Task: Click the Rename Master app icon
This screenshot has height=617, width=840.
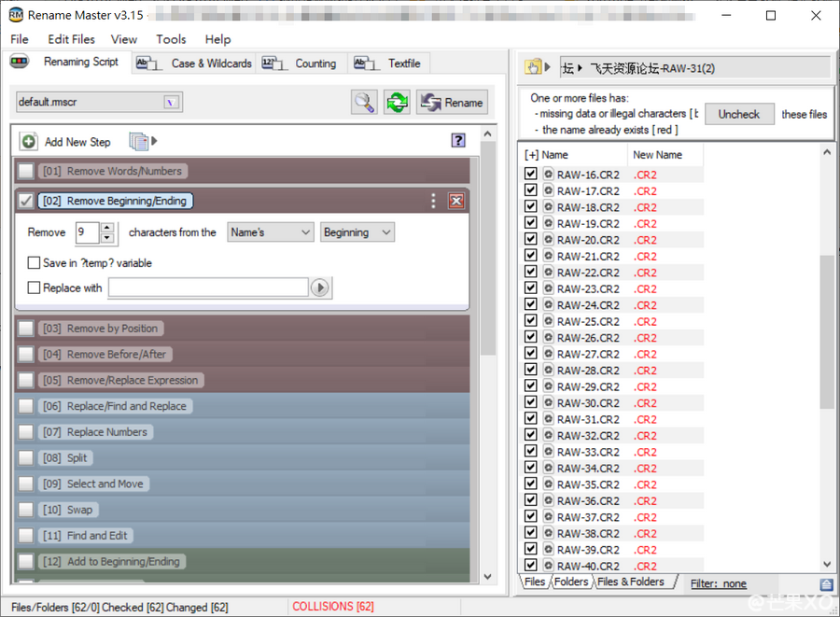Action: 16,15
